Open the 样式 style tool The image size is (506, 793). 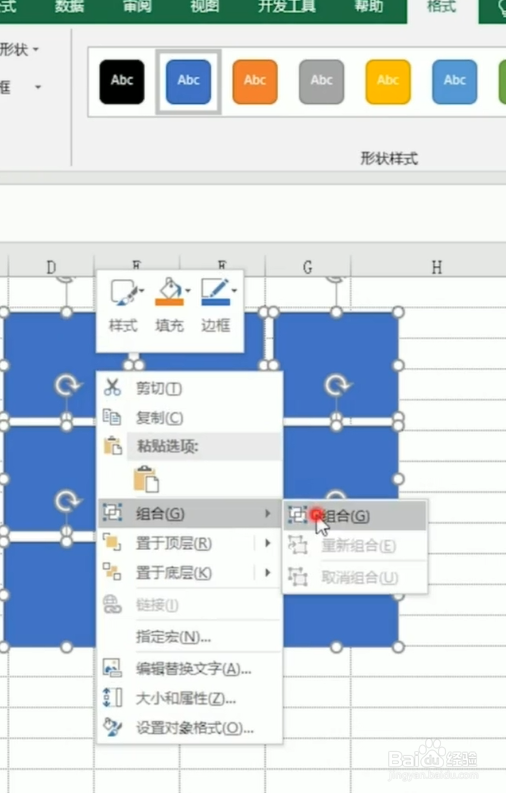(123, 305)
